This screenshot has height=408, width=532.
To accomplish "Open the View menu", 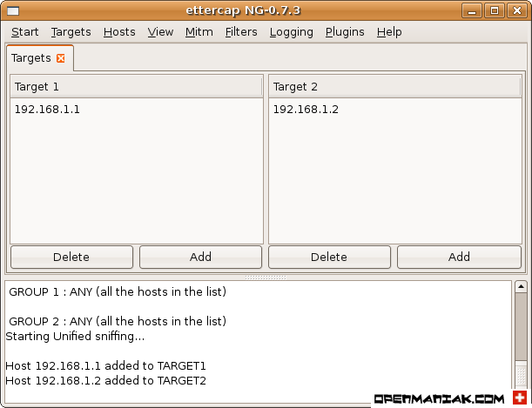I will tap(160, 32).
